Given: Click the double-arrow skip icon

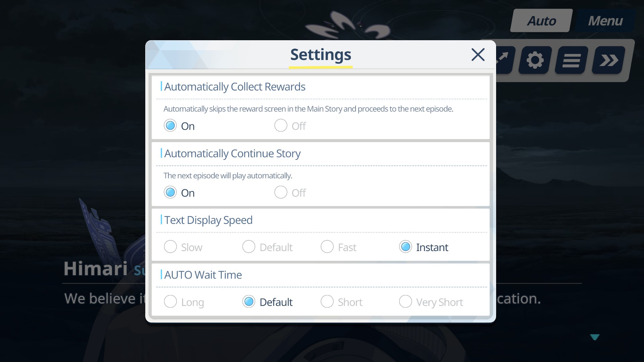Looking at the screenshot, I should pos(608,60).
